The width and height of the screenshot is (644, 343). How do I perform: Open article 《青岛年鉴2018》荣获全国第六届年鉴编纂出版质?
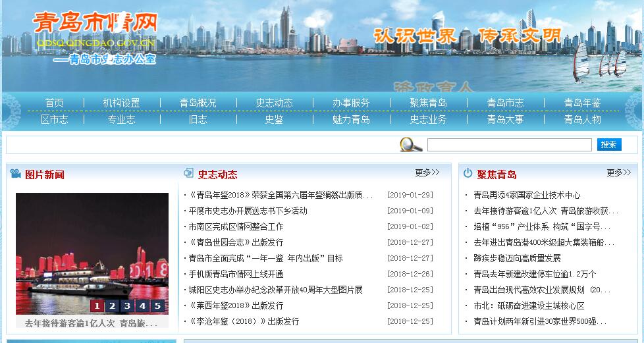281,195
